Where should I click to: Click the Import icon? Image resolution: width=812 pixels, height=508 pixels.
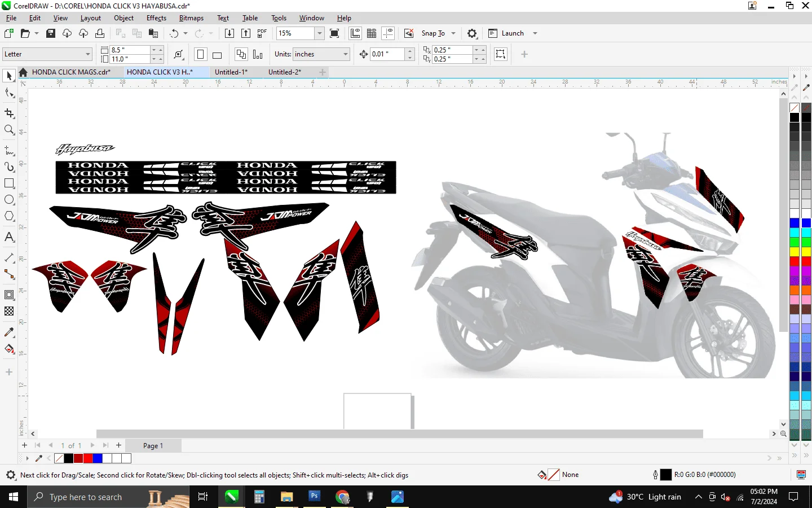(x=230, y=33)
